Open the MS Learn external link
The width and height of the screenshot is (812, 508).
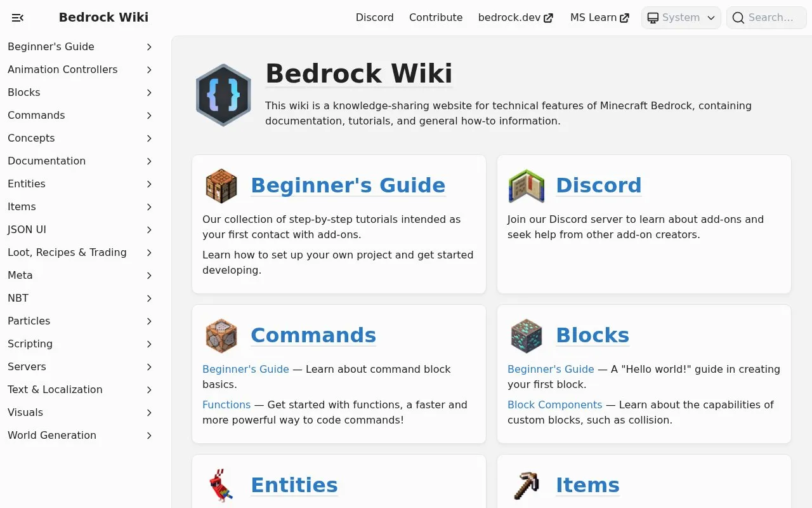point(599,18)
